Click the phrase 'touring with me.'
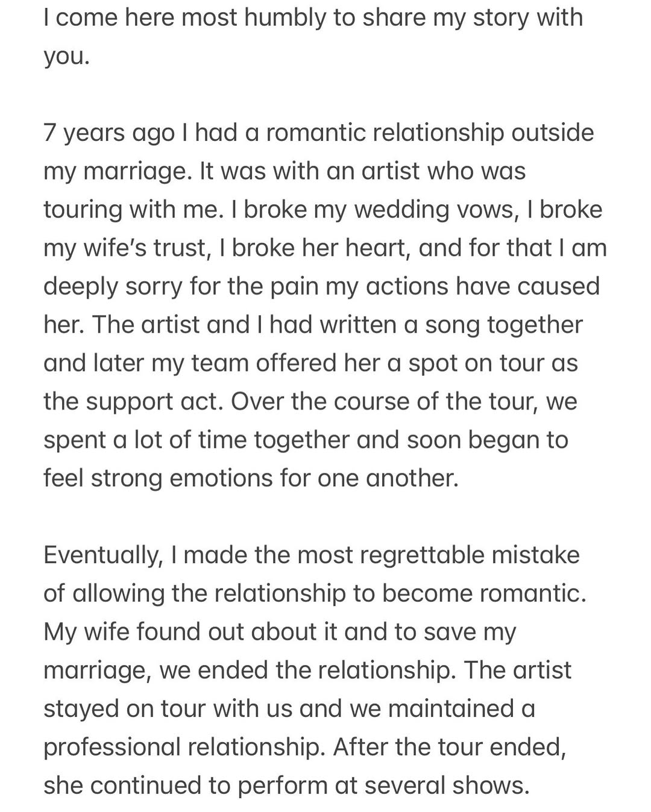 click(133, 210)
